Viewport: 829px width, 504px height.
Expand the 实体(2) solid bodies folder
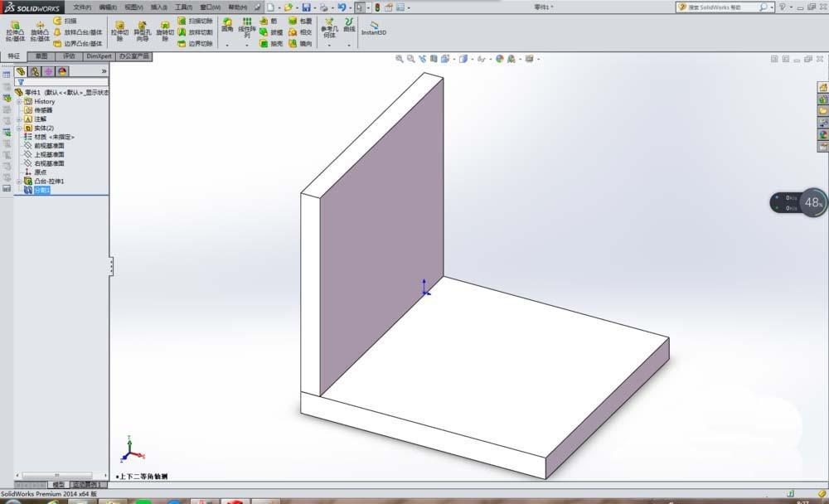pyautogui.click(x=19, y=126)
